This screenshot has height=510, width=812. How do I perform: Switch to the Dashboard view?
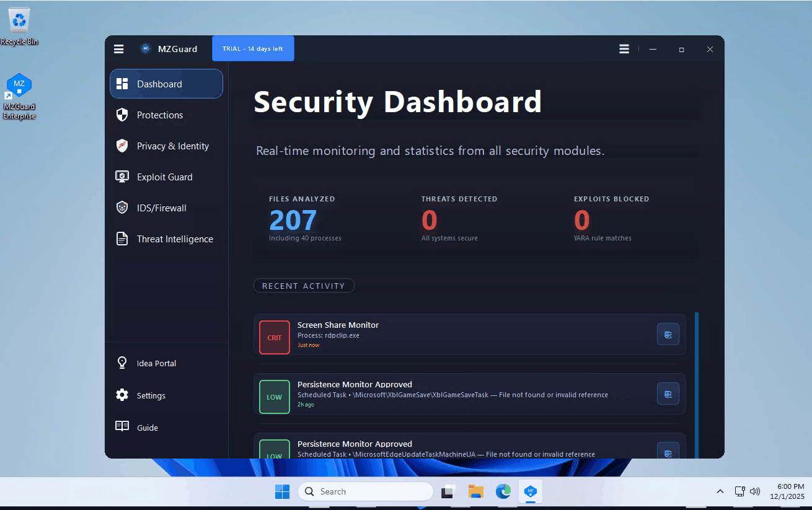tap(159, 84)
